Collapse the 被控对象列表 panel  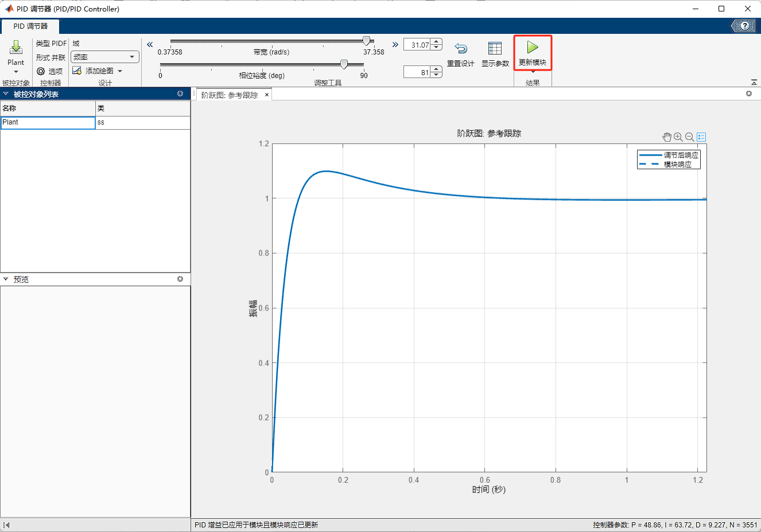pos(6,94)
